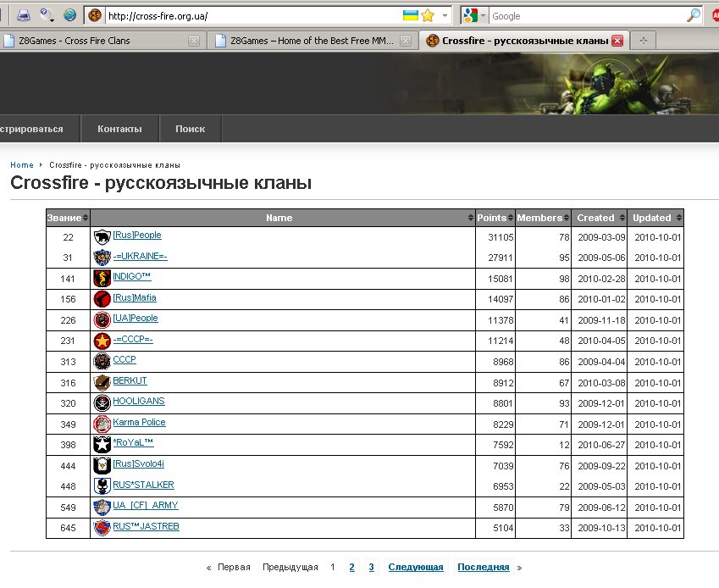Click the [UA]People clan emblem

102,320
